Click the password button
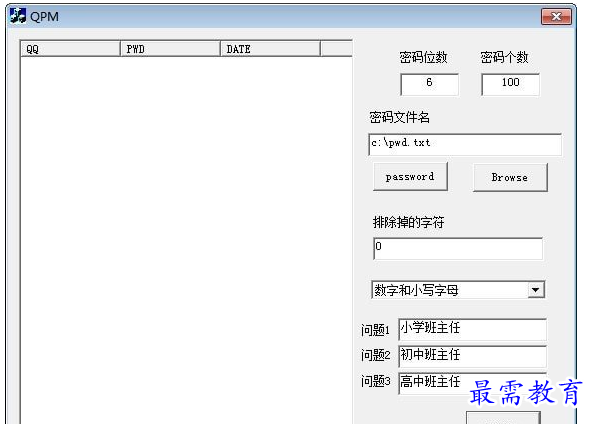The image size is (591, 424). click(x=410, y=177)
